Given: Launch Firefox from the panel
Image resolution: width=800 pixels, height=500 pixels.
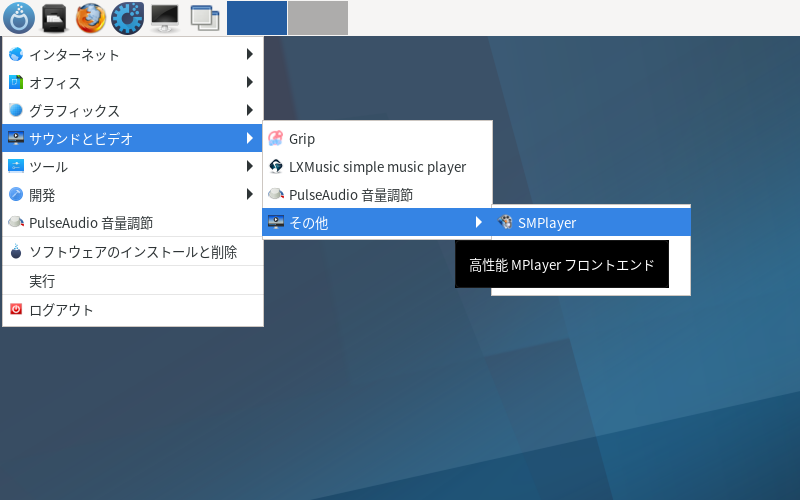Looking at the screenshot, I should click(91, 18).
